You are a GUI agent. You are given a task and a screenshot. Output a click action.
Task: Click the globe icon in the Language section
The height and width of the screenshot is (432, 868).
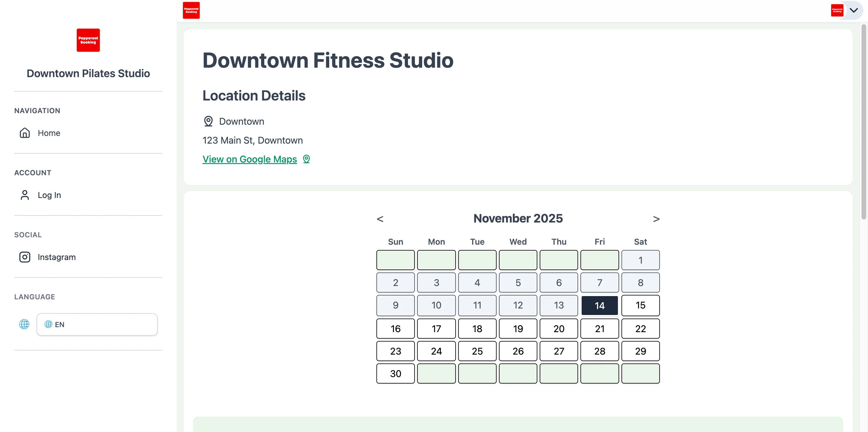tap(24, 324)
